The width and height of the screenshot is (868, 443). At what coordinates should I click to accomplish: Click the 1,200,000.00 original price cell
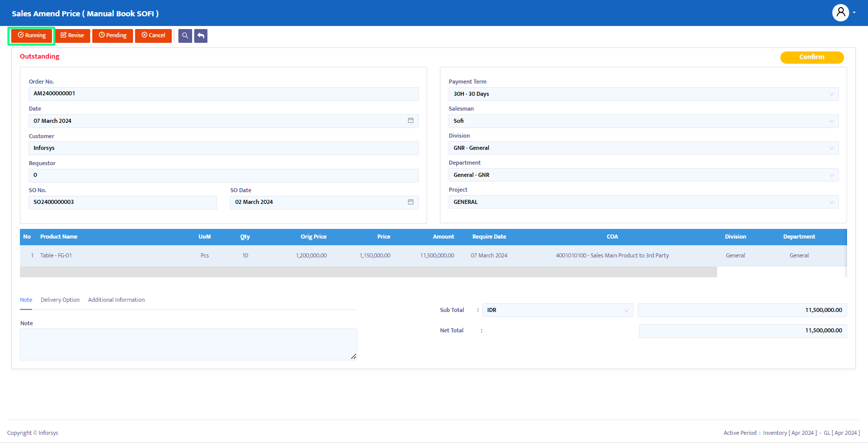tap(311, 255)
